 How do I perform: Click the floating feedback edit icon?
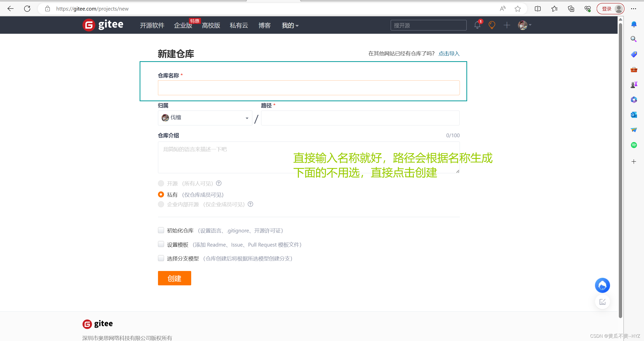602,302
